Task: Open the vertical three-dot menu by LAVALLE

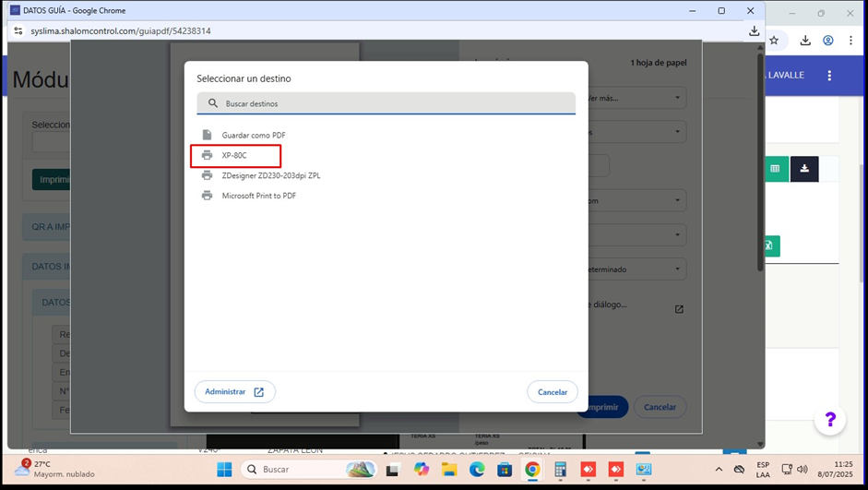Action: (829, 76)
